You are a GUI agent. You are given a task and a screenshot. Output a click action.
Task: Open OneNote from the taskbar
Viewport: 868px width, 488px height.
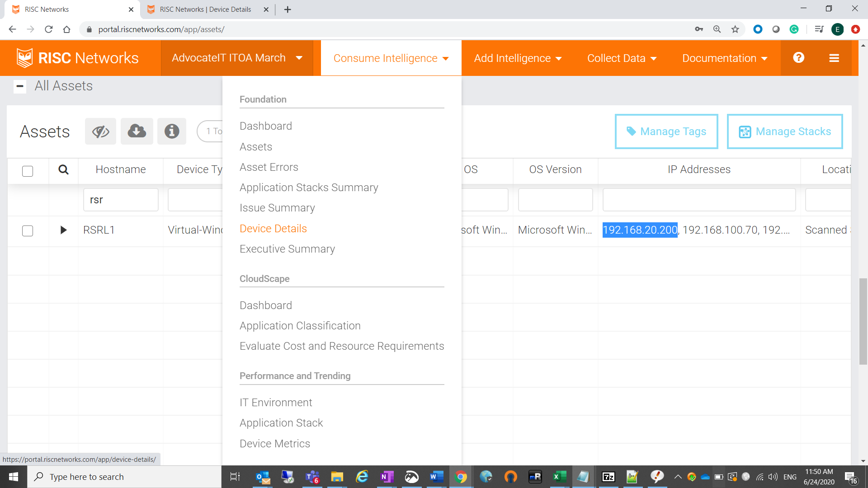pyautogui.click(x=387, y=477)
